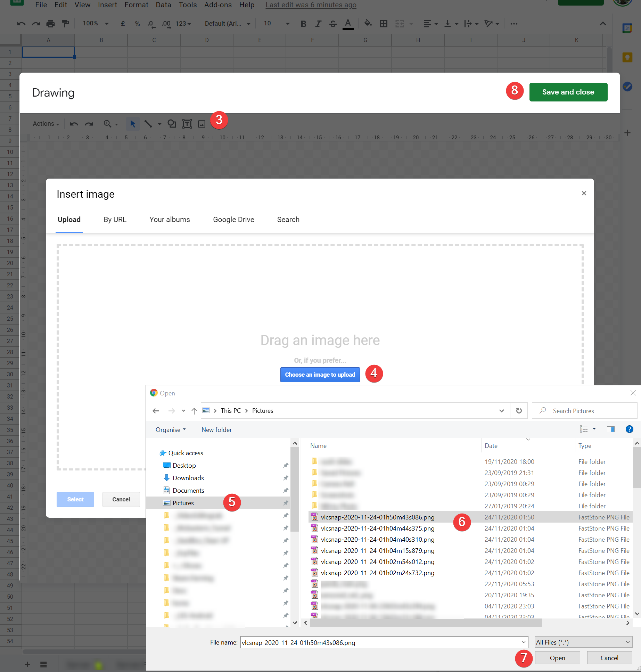641x672 pixels.
Task: Open the font family dropdown
Action: click(228, 24)
